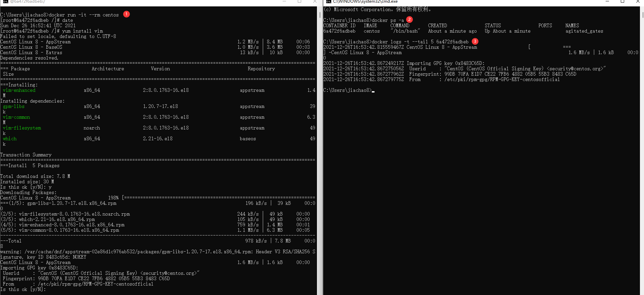Click the 'yum install vim' command text
The width and height of the screenshot is (644, 295).
point(82,31)
